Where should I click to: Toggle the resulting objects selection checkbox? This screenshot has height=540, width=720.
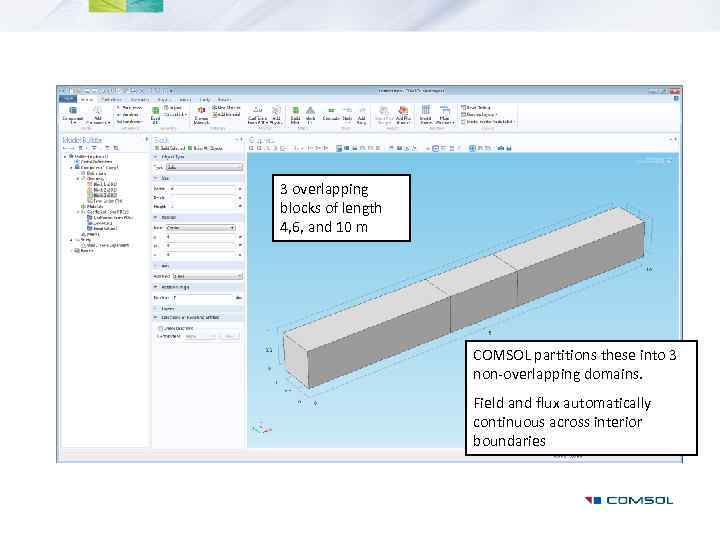pyautogui.click(x=160, y=329)
